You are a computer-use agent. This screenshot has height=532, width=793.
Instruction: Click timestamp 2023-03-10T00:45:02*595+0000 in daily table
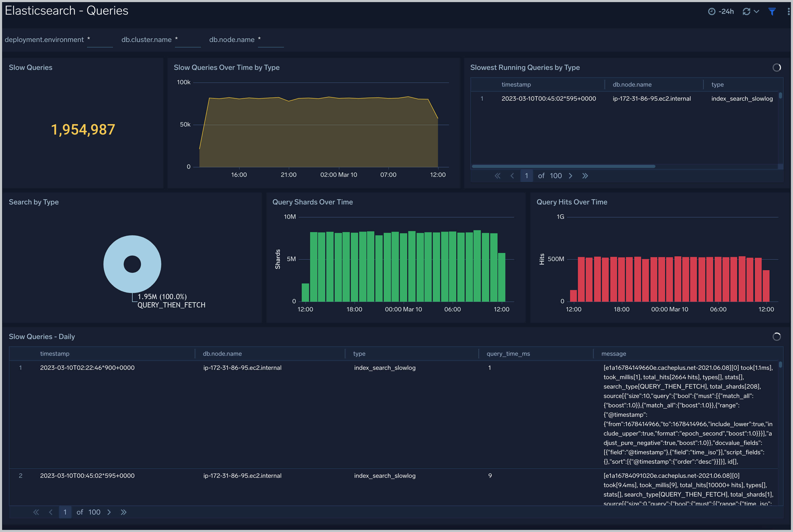click(x=87, y=476)
